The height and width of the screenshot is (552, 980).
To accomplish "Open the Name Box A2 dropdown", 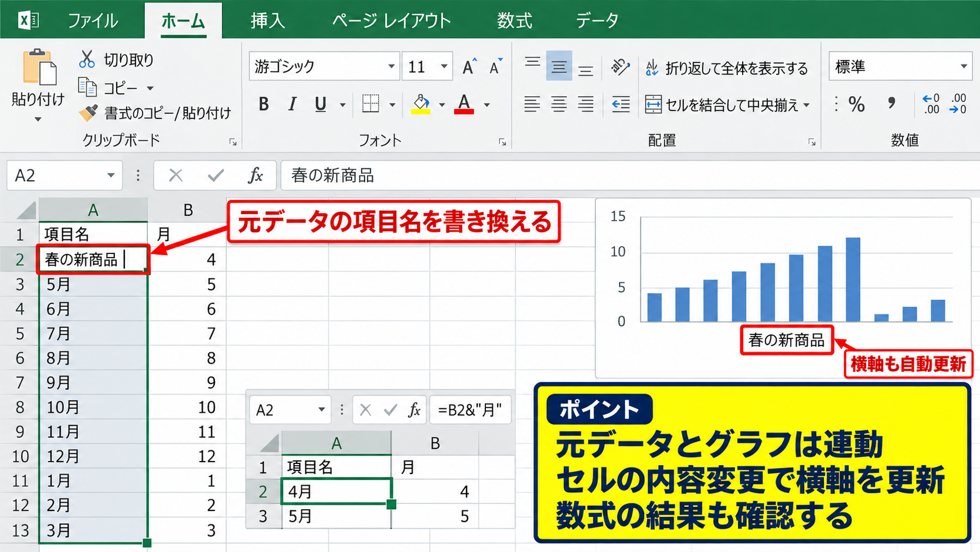I will tap(111, 175).
